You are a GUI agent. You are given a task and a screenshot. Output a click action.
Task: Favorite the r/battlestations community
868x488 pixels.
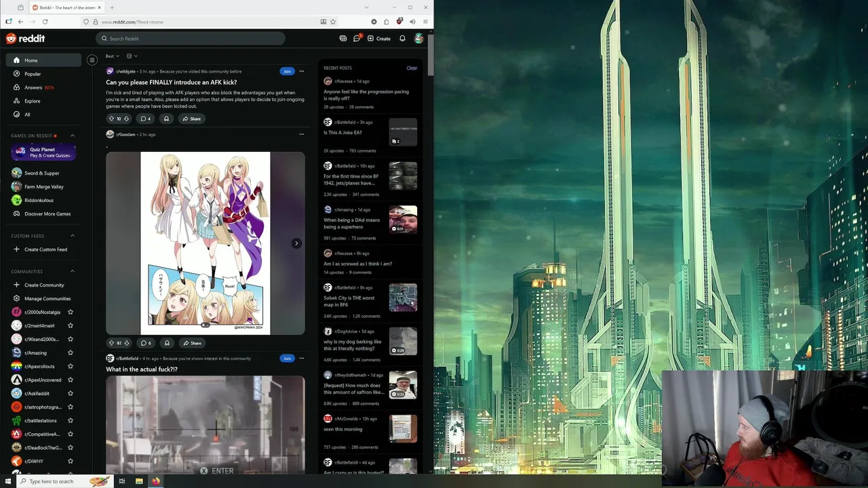click(71, 421)
